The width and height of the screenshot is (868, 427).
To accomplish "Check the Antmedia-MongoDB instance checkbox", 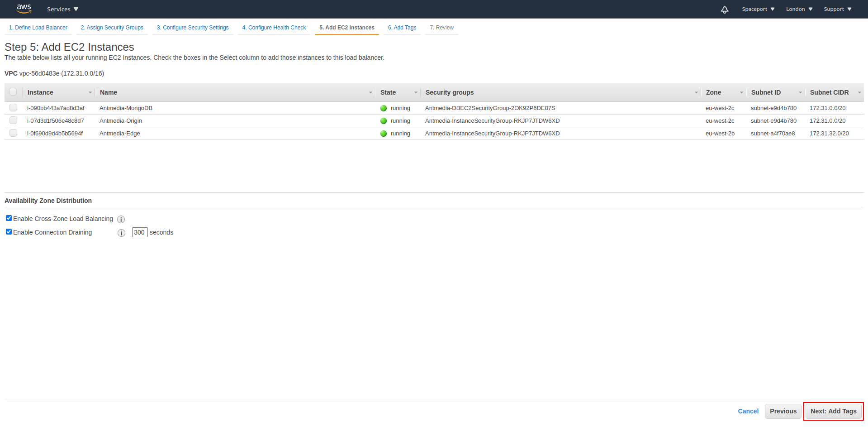I will [13, 108].
